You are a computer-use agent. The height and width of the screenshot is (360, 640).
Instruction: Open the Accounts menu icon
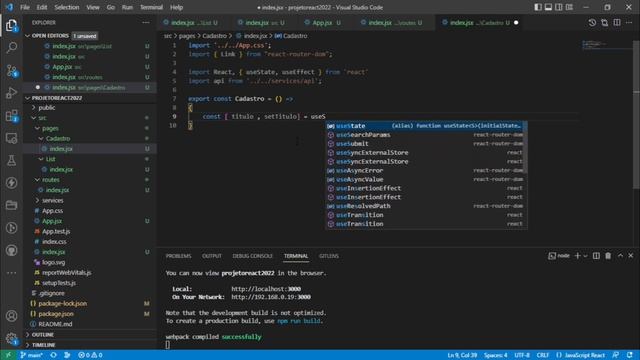tap(11, 316)
